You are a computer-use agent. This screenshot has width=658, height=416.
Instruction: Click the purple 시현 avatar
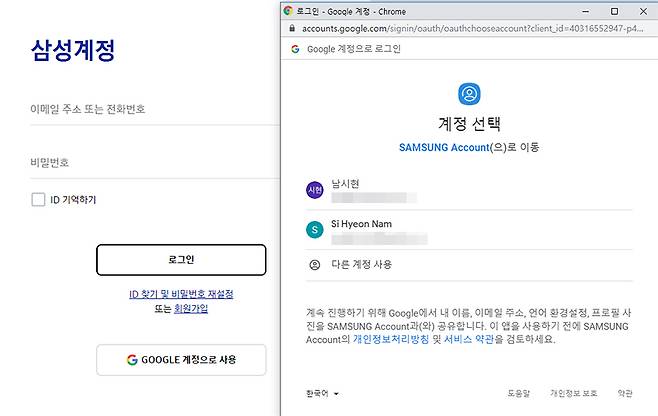pyautogui.click(x=315, y=190)
